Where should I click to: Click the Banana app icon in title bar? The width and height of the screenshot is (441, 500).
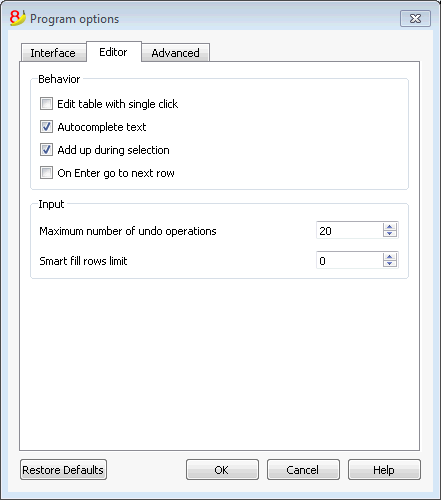[x=17, y=18]
